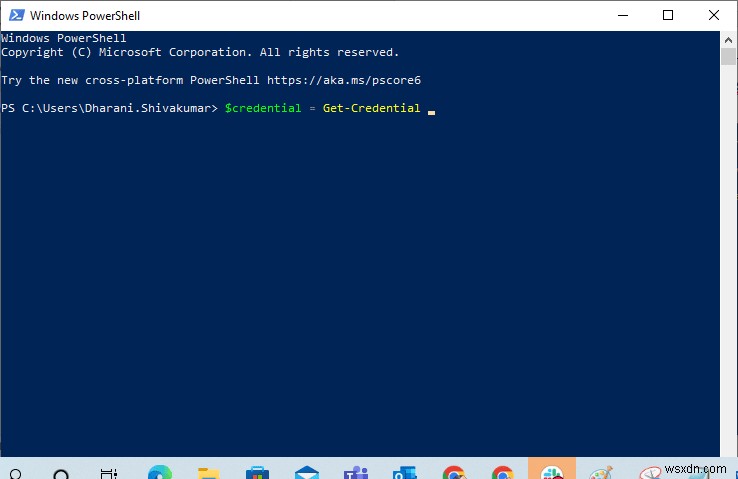Open Microsoft Store taskbar icon
This screenshot has height=479, width=738.
[x=257, y=472]
